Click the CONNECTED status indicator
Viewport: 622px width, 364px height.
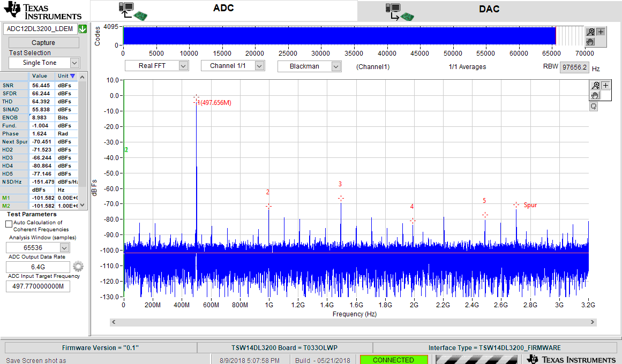pyautogui.click(x=394, y=360)
